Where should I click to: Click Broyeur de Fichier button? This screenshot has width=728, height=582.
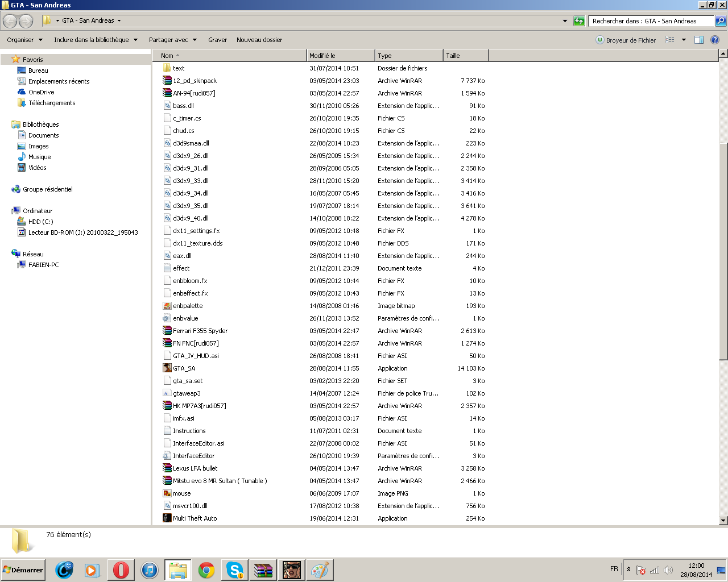coord(626,40)
